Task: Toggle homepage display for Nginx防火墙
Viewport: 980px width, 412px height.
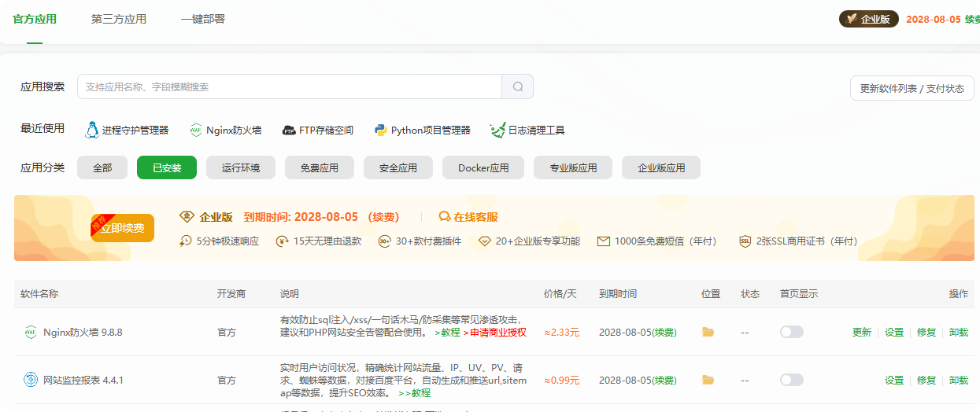Action: pyautogui.click(x=792, y=332)
